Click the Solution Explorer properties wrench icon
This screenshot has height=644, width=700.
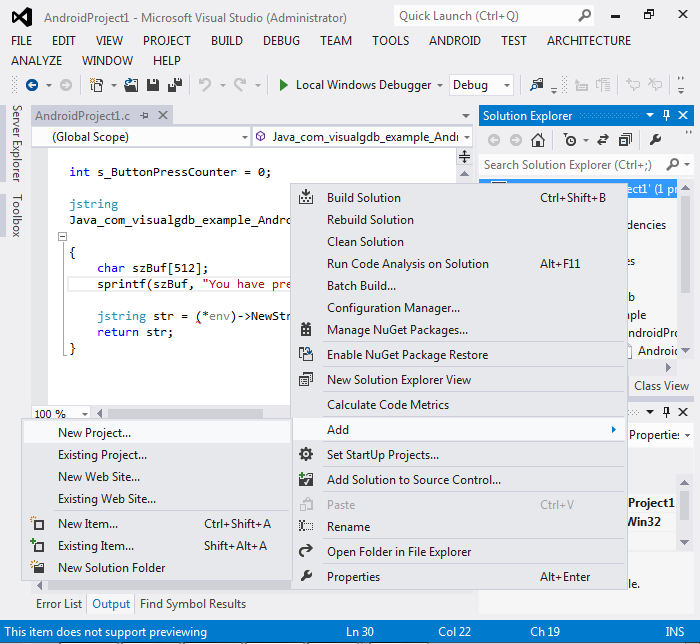[656, 140]
